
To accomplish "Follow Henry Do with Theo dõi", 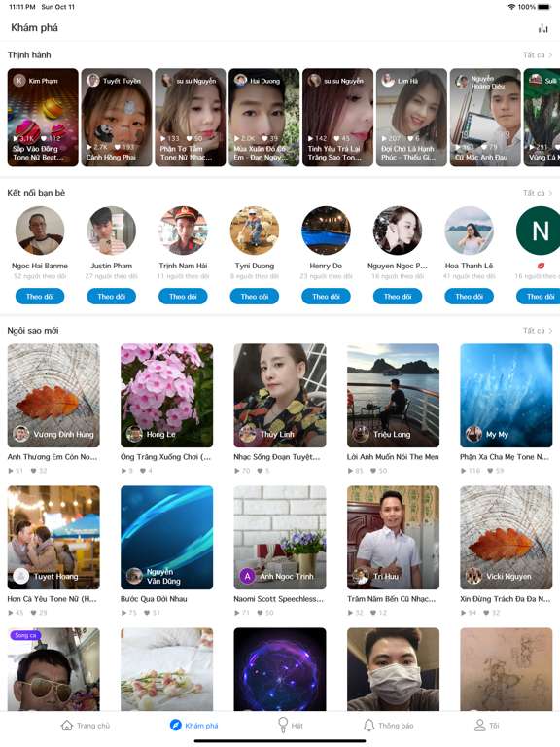I will pos(327,297).
